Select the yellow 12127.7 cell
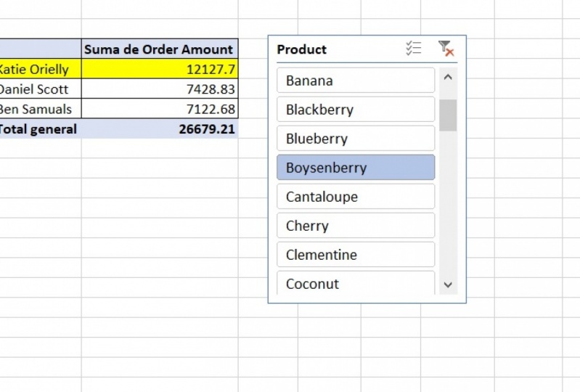This screenshot has width=580, height=392. point(160,69)
